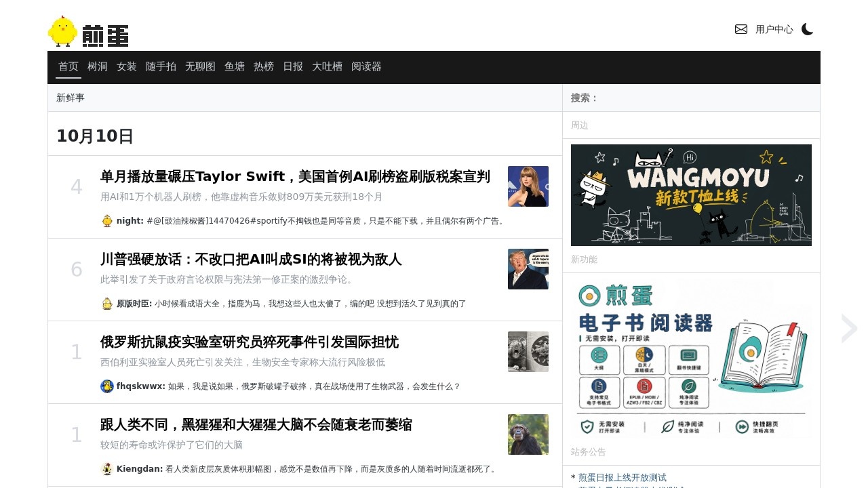Click the next-page arrow at right edge
The height and width of the screenshot is (488, 868).
[849, 329]
